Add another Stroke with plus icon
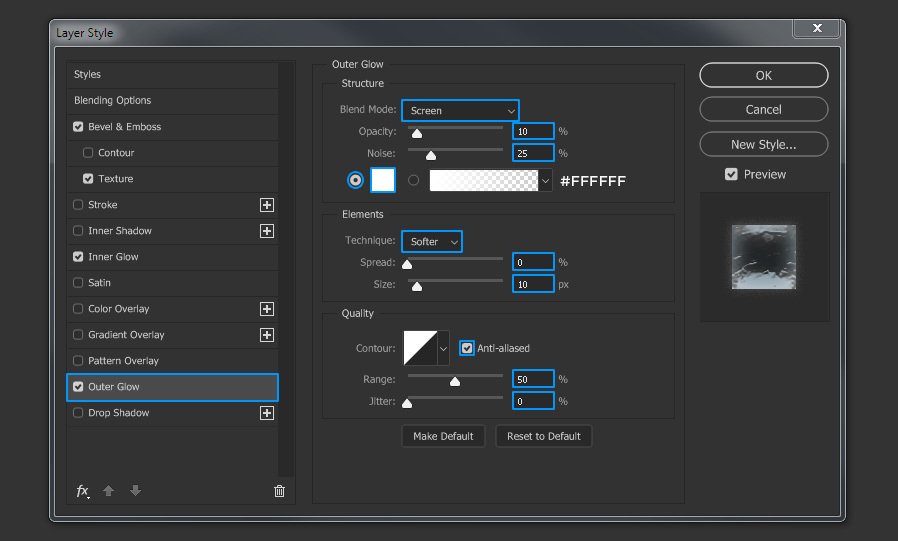 267,205
